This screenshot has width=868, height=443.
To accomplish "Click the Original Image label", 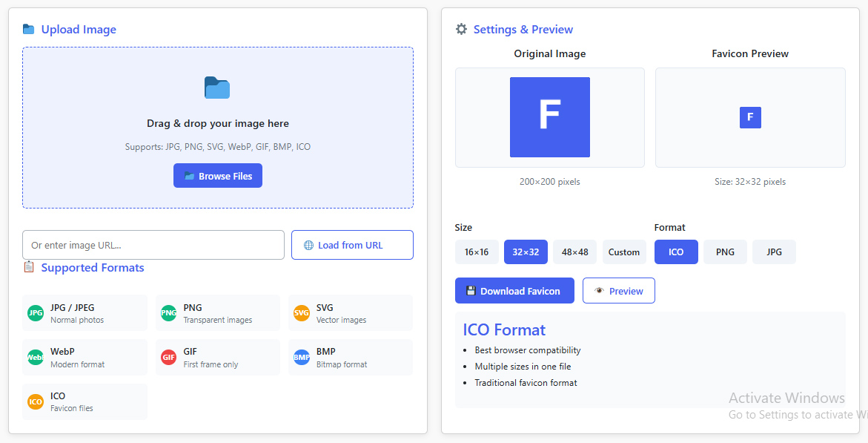I will (x=550, y=53).
